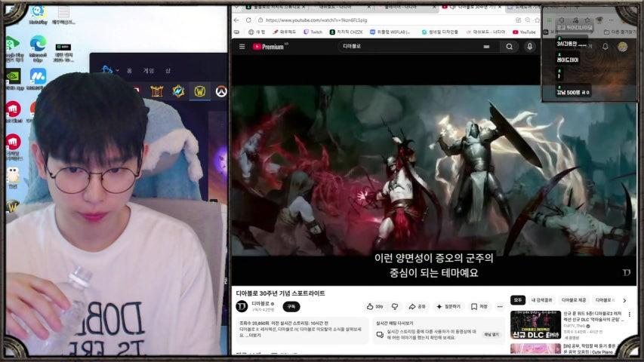Click the 구독 subscribe button
Viewport: 644px width, 362px height.
291,307
